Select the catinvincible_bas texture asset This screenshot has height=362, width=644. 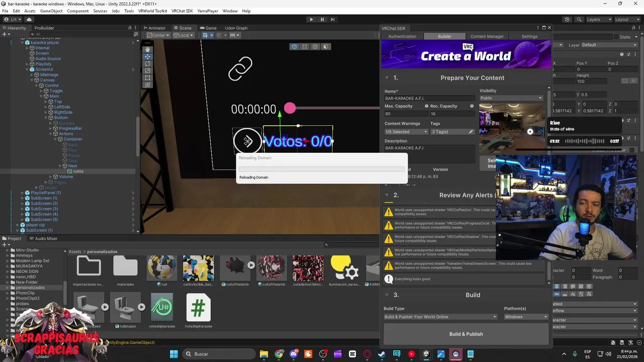click(x=198, y=271)
